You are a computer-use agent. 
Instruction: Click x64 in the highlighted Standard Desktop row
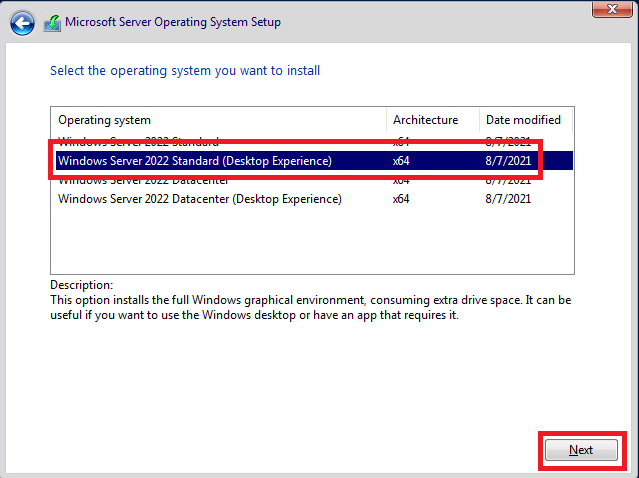401,160
